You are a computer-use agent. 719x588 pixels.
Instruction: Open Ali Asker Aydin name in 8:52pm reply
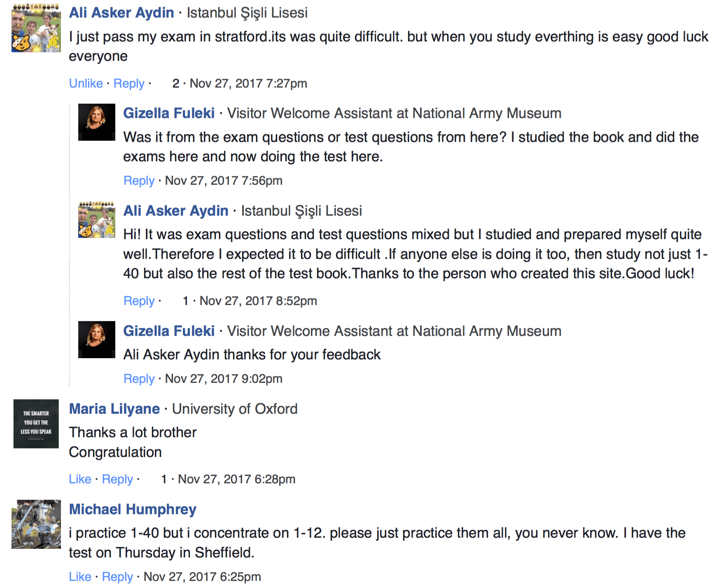[x=176, y=211]
